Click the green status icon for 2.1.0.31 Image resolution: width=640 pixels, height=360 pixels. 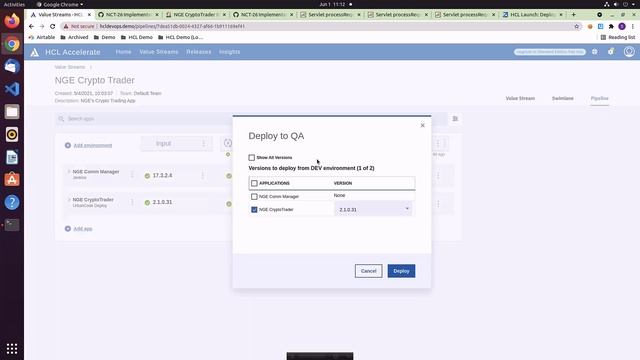pos(147,202)
